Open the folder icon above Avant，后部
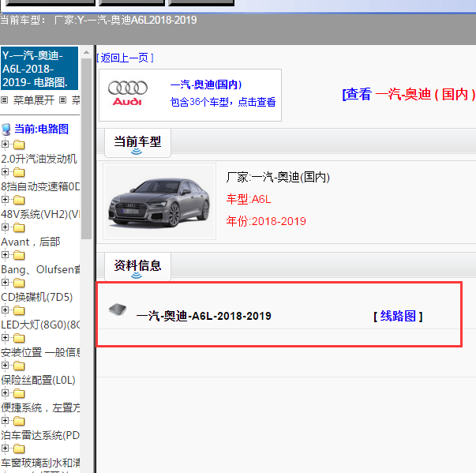Image resolution: width=476 pixels, height=473 pixels. click(x=19, y=227)
